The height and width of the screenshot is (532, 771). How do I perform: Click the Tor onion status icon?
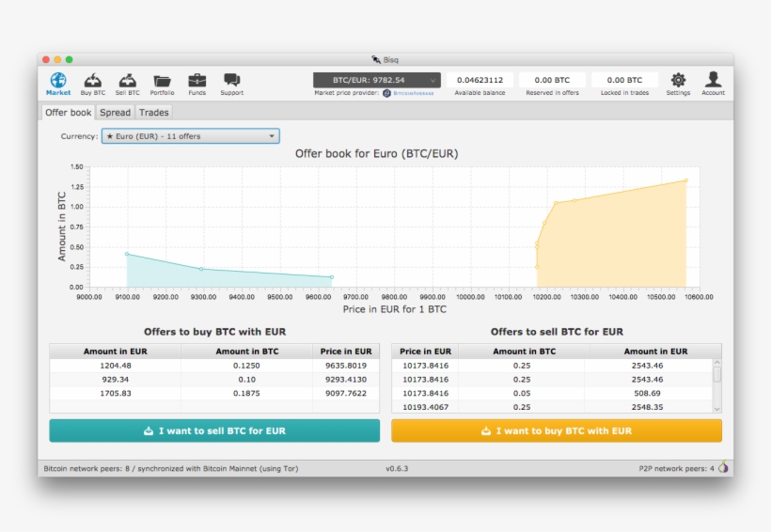(x=723, y=466)
